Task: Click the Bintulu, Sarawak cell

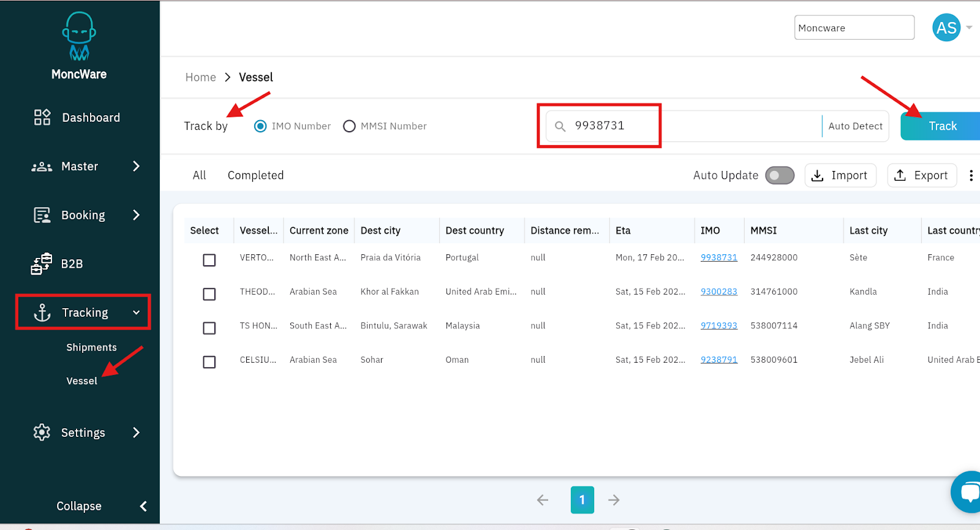Action: (x=394, y=326)
